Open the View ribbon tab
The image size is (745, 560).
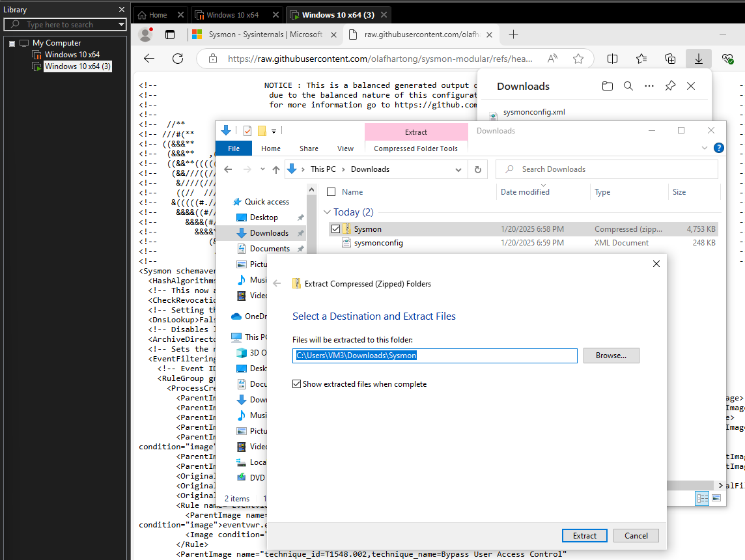(345, 148)
